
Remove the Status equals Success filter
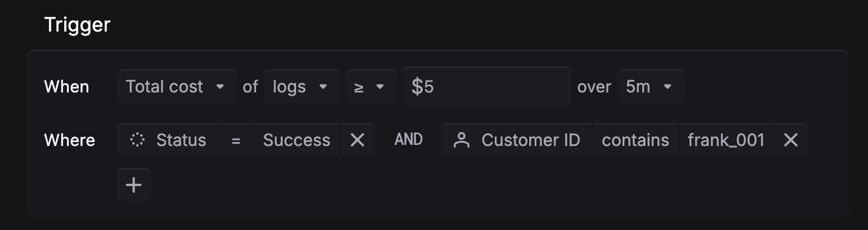point(357,140)
